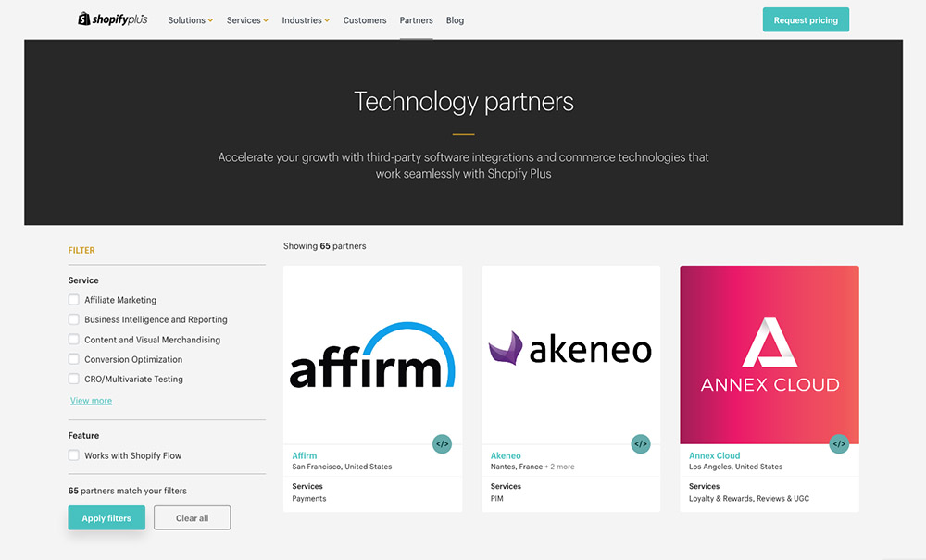Check Business Intelligence and Reporting filter
The width and height of the screenshot is (926, 560).
point(74,319)
